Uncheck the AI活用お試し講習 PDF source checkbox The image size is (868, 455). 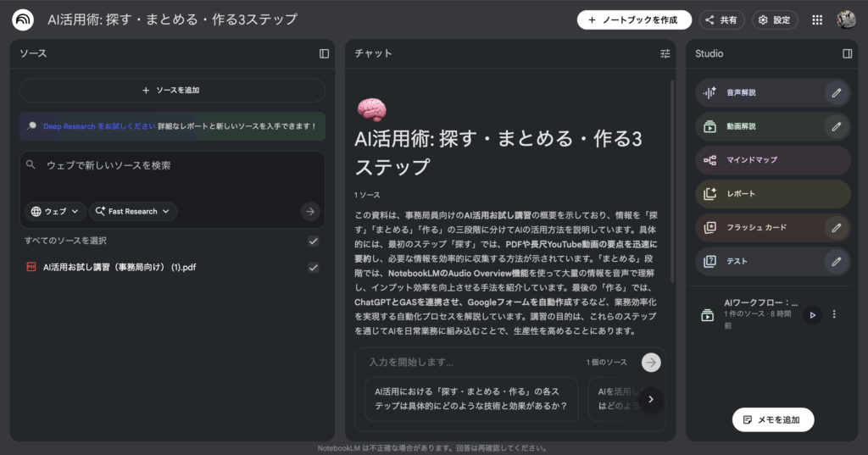(314, 267)
